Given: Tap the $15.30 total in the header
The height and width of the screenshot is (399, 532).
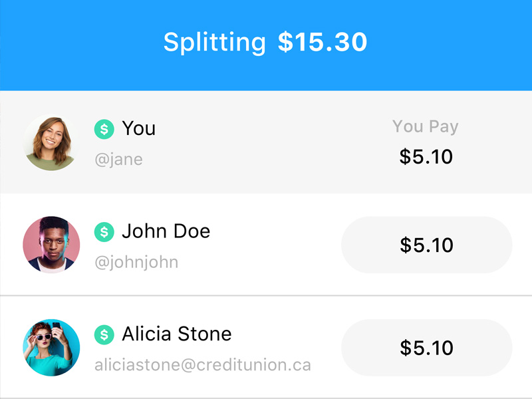Looking at the screenshot, I should [323, 43].
